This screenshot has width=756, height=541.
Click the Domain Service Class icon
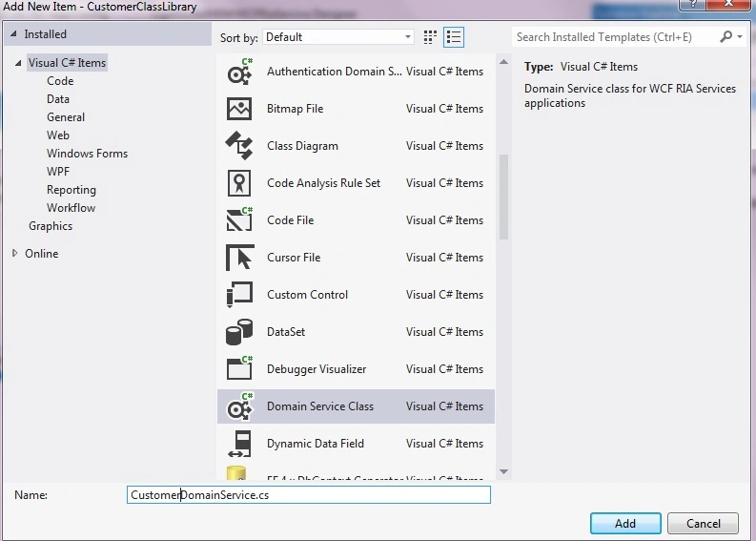(x=239, y=406)
